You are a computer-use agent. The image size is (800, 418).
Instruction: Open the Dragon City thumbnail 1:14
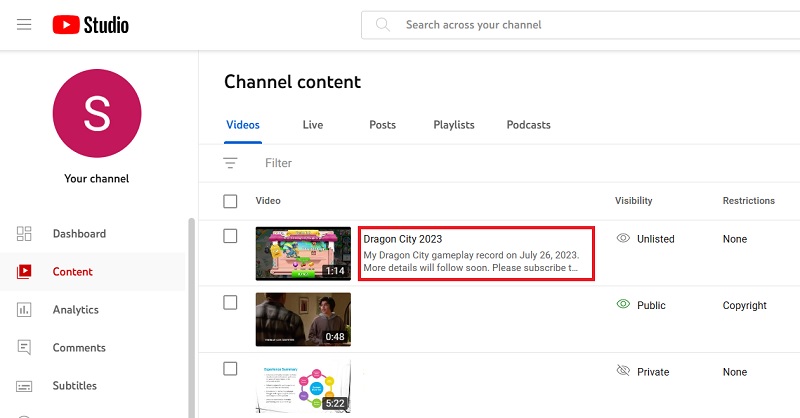pos(303,254)
